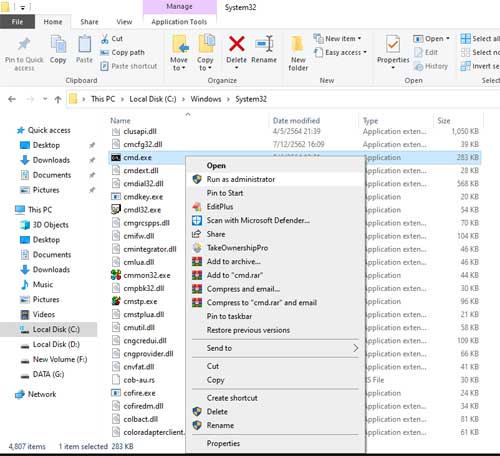Screen dimensions: 500x456
Task: Open the File tab
Action: pyautogui.click(x=17, y=22)
